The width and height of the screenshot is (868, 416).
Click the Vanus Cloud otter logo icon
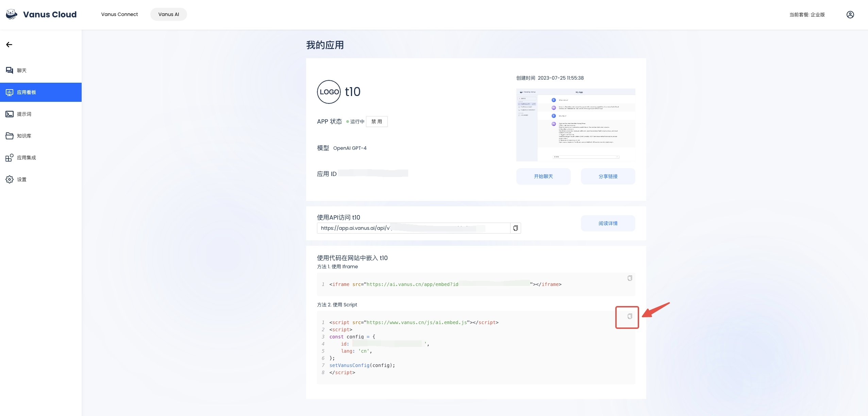pyautogui.click(x=12, y=14)
